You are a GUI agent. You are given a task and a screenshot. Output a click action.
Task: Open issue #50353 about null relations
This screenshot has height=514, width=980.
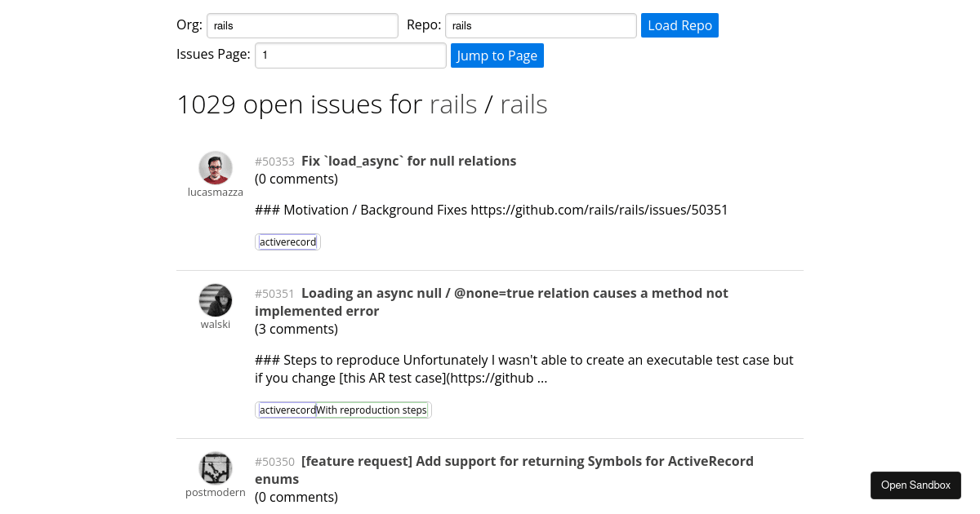408,161
